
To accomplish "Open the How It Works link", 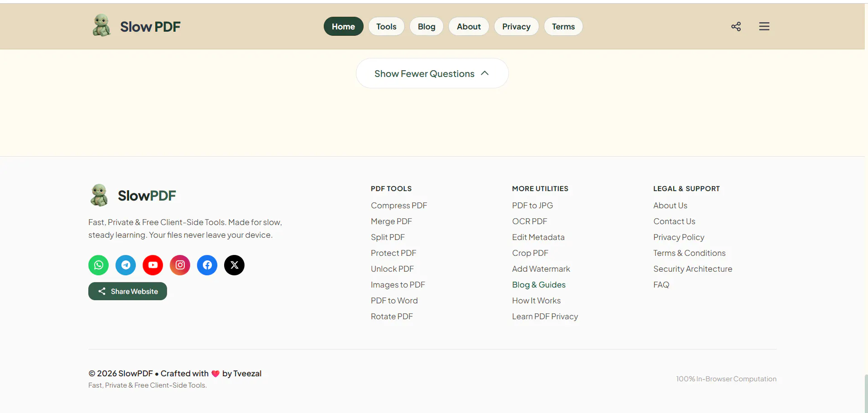I will tap(537, 301).
